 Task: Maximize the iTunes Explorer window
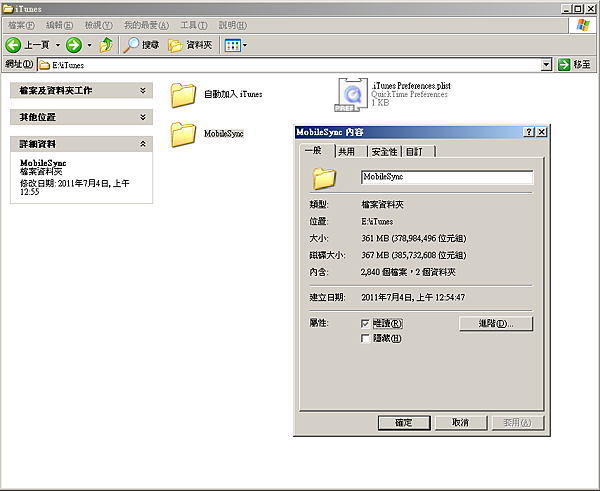click(578, 8)
